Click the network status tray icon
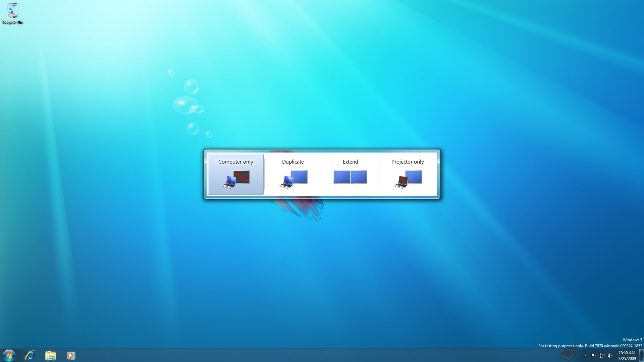Image resolution: width=644 pixels, height=362 pixels. point(602,356)
